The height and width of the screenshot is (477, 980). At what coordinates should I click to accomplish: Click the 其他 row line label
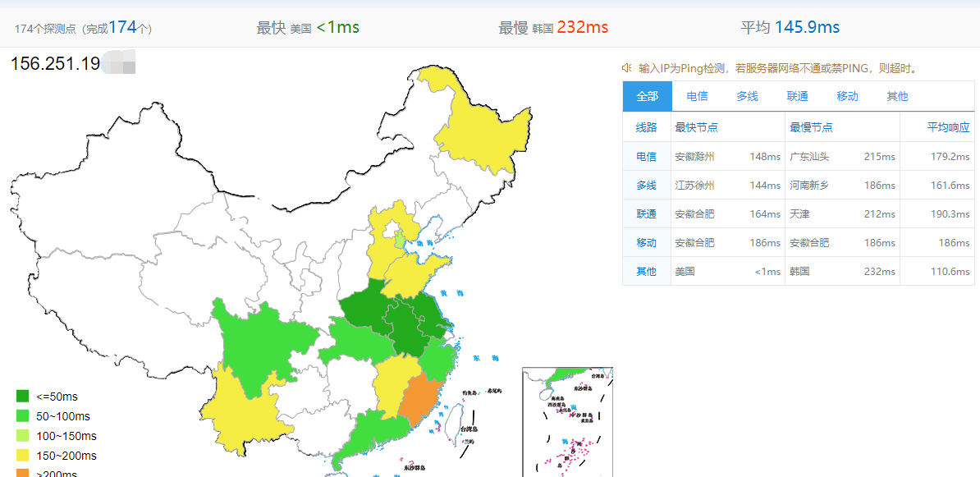pyautogui.click(x=646, y=271)
